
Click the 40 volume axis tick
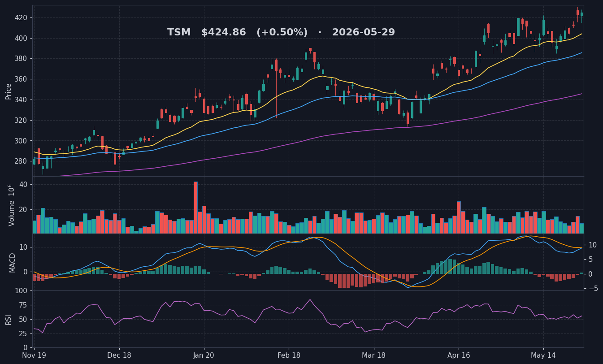tap(23, 185)
